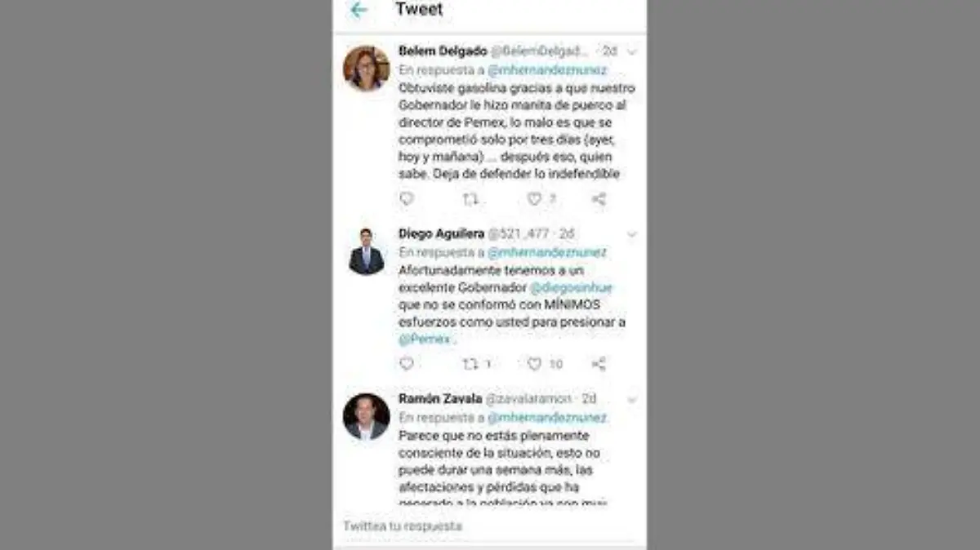The height and width of the screenshot is (550, 980).
Task: Open Belem Delgado's profile picture
Action: (366, 68)
